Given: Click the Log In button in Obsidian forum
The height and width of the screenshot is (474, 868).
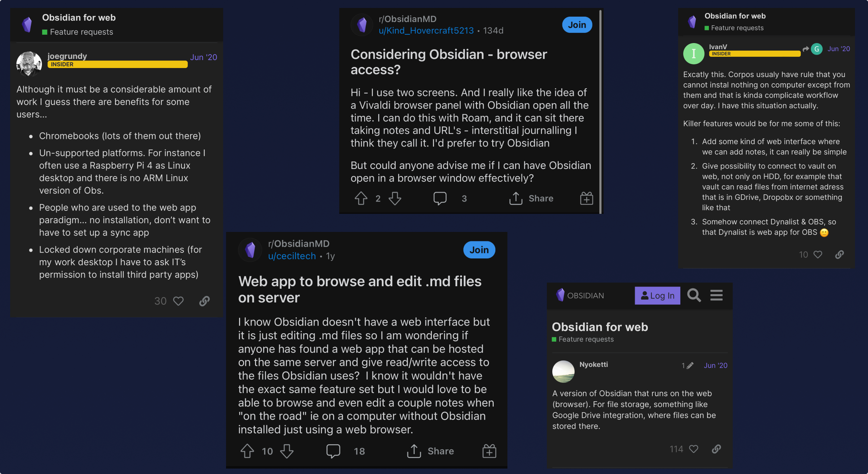Looking at the screenshot, I should [658, 295].
